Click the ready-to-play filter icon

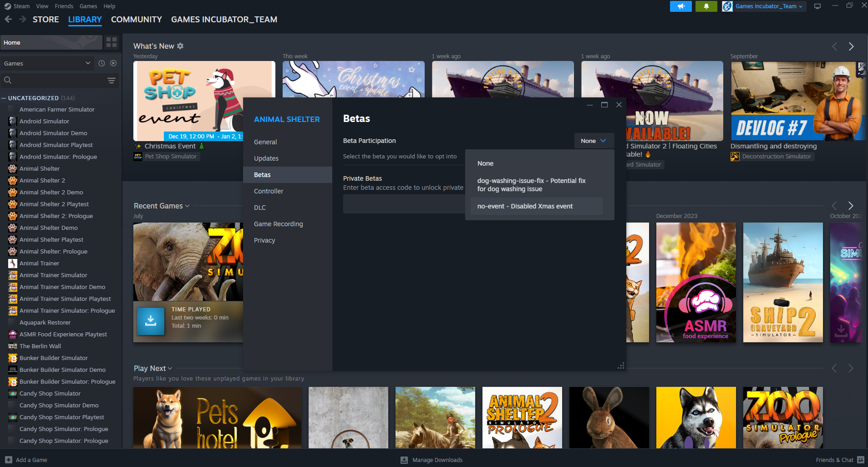pyautogui.click(x=113, y=63)
